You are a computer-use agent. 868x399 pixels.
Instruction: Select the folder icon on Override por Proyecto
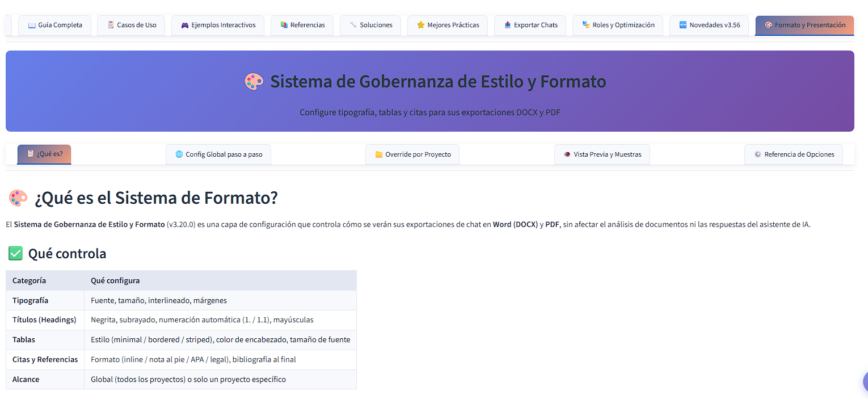click(379, 154)
